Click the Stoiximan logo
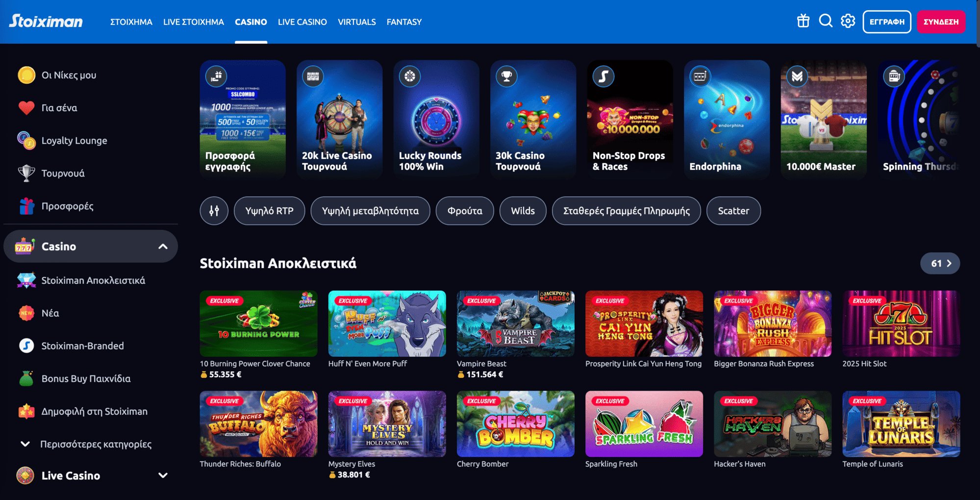 pyautogui.click(x=46, y=21)
